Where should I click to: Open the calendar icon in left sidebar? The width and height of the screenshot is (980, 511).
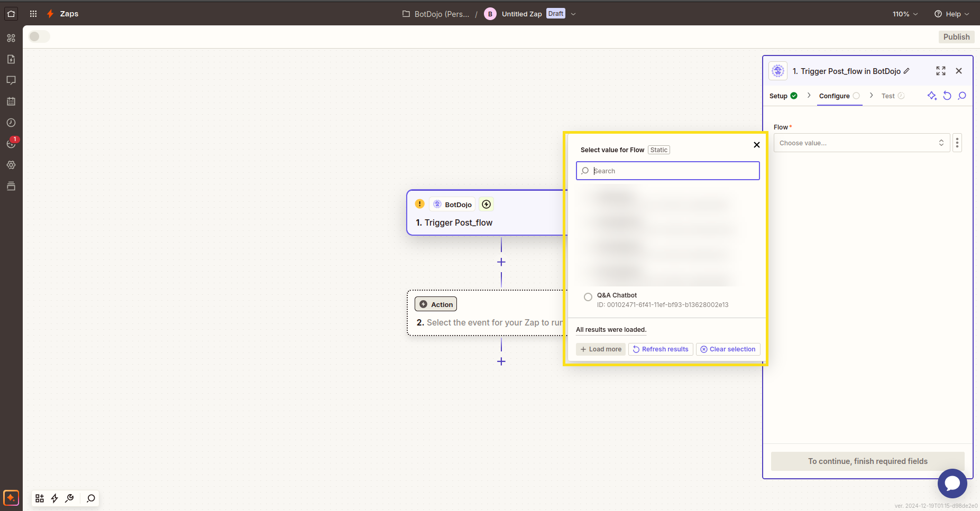11,101
